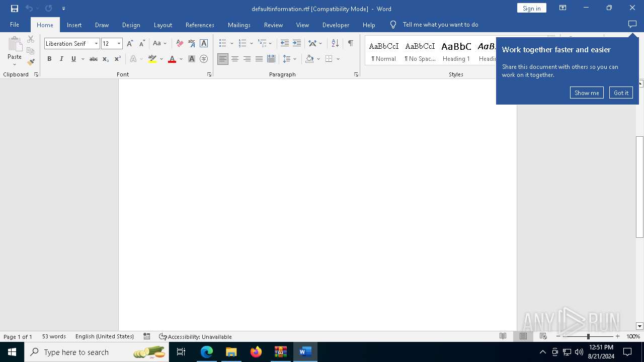
Task: Open the Paragraph dialog launcher
Action: tap(356, 74)
